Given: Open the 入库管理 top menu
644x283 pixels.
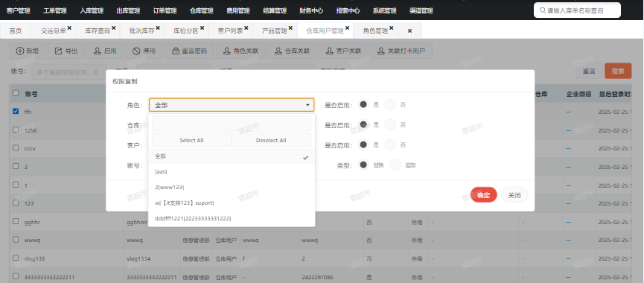Looking at the screenshot, I should pos(92,10).
